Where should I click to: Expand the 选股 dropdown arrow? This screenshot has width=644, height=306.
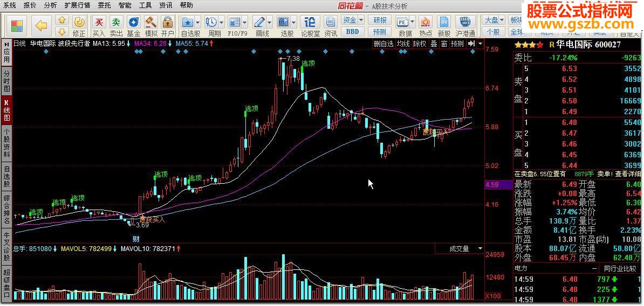point(294,22)
